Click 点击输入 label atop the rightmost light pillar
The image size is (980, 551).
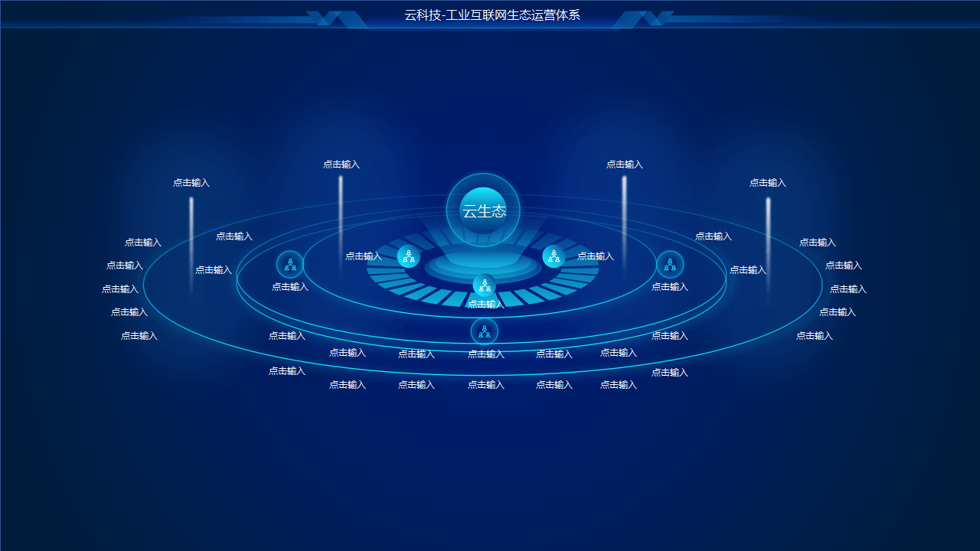[x=768, y=183]
